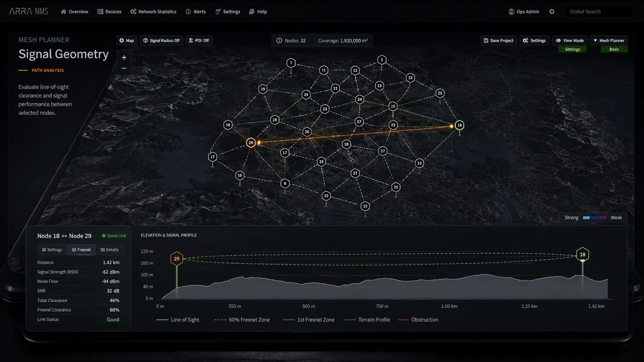Click inside the Global Search field
The image size is (644, 362).
[599, 12]
